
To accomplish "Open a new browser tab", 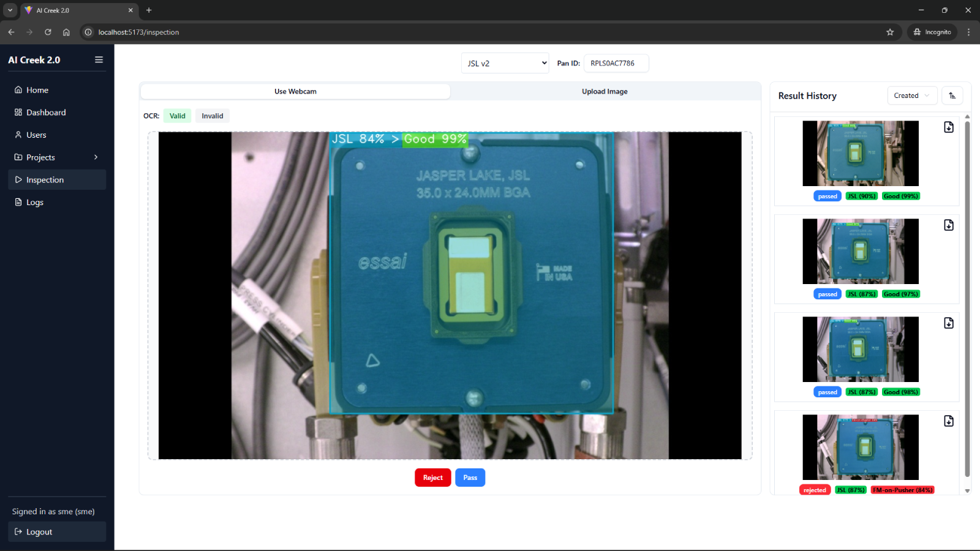I will [149, 10].
